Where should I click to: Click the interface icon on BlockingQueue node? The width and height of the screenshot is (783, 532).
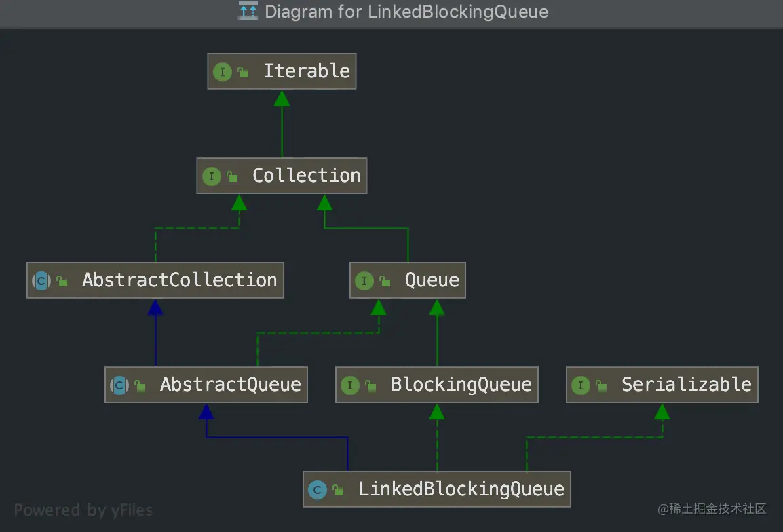click(x=350, y=385)
